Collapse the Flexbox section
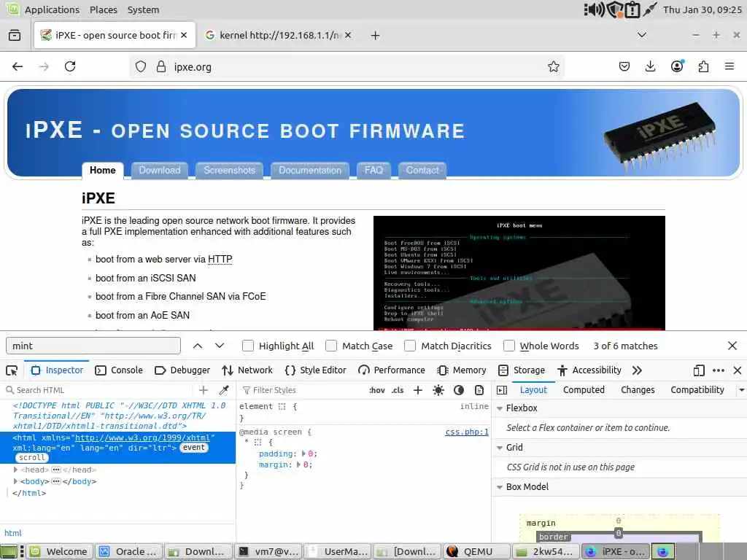The height and width of the screenshot is (560, 747). click(500, 408)
